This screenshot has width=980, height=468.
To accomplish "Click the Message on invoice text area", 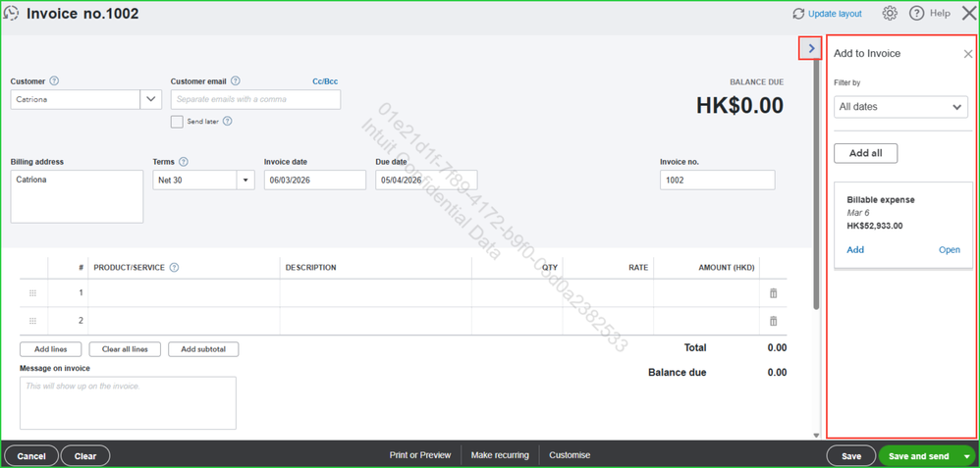I will [128, 403].
